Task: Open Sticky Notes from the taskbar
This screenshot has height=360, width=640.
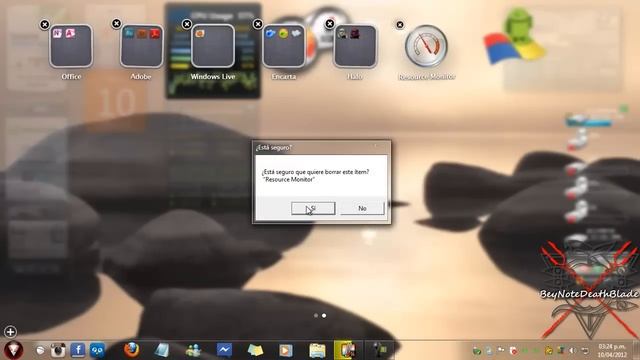Action: (255, 350)
